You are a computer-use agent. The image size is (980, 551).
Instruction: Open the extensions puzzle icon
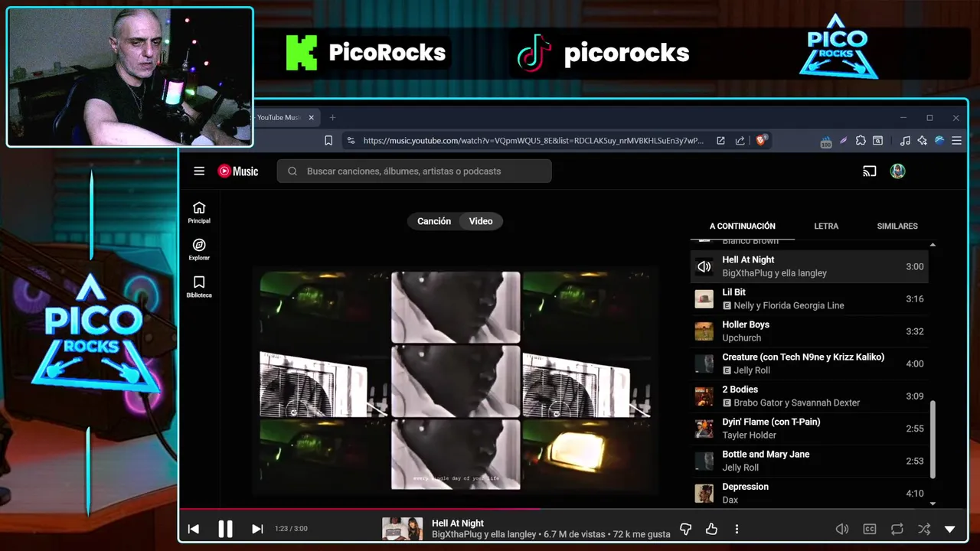coord(861,141)
